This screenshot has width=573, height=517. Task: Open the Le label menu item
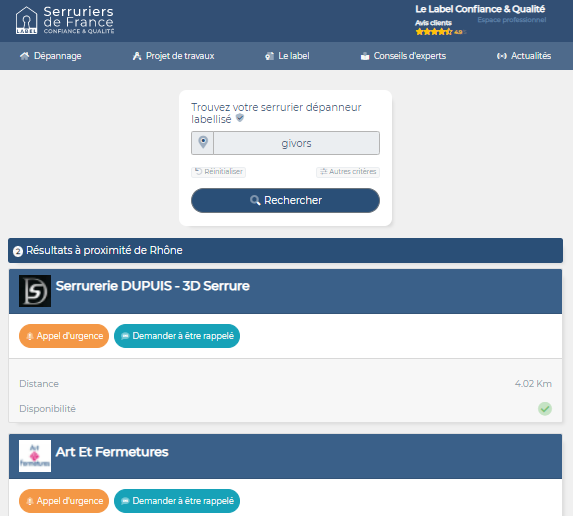click(x=287, y=56)
